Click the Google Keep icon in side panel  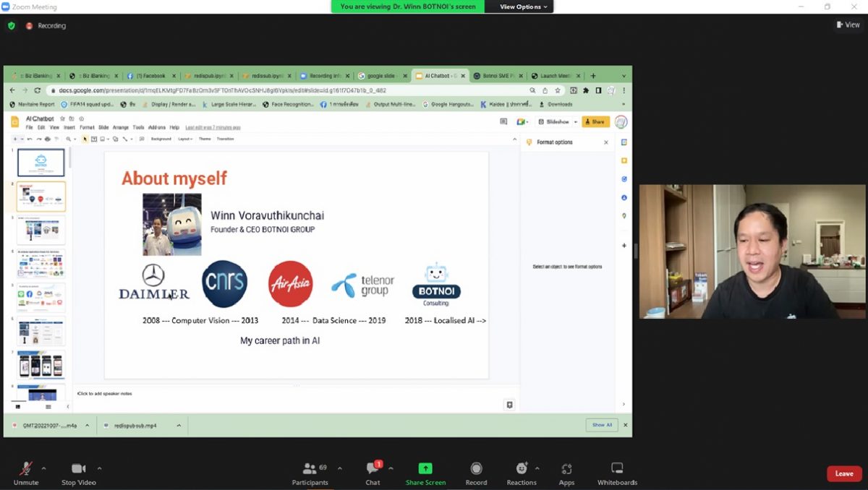point(624,160)
